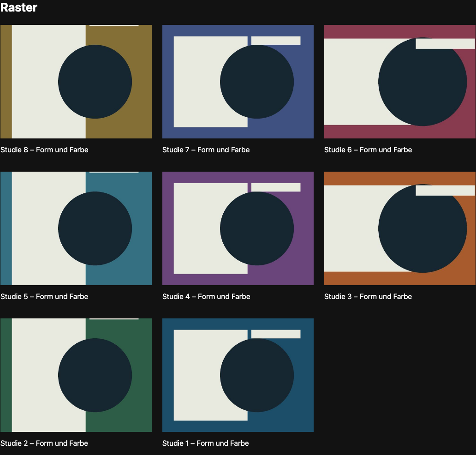Click the "Raster" heading
The width and height of the screenshot is (476, 455).
19,7
